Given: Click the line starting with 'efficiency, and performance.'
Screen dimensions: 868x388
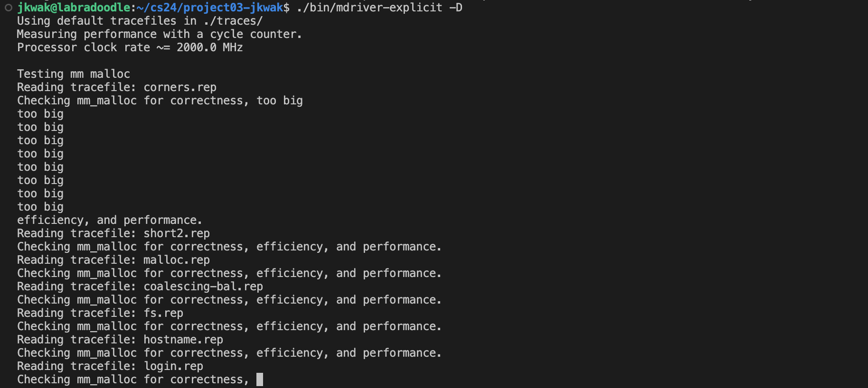Looking at the screenshot, I should click(x=109, y=220).
